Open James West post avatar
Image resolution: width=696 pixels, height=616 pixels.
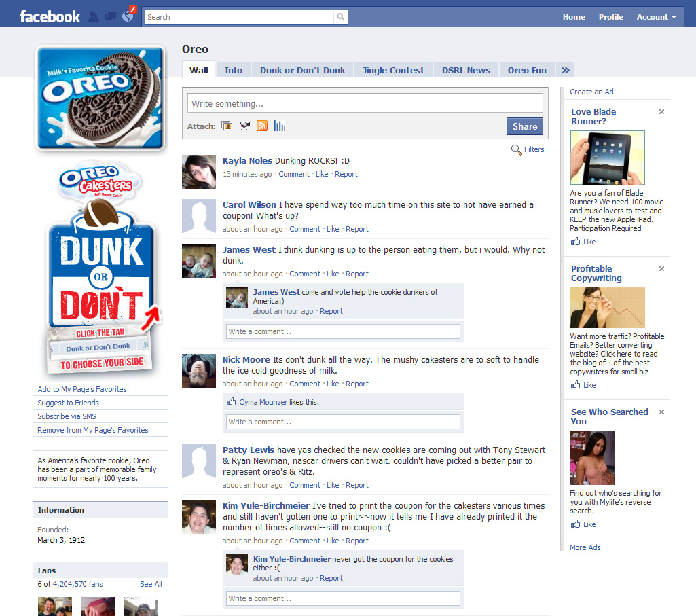click(x=199, y=261)
